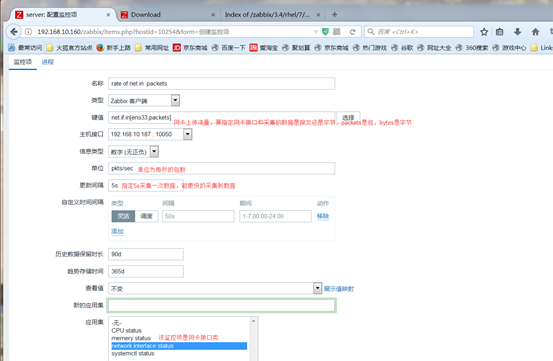Viewport: 553px width, 361px height.
Task: Open the 火狐官方站点 bookmark folder
Action: pos(69,47)
